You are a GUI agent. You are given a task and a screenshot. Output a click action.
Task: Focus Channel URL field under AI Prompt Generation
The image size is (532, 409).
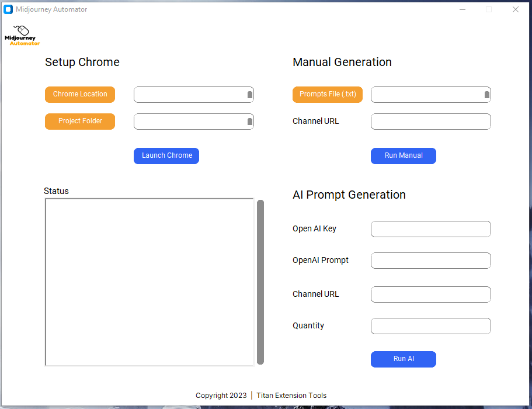pos(431,294)
